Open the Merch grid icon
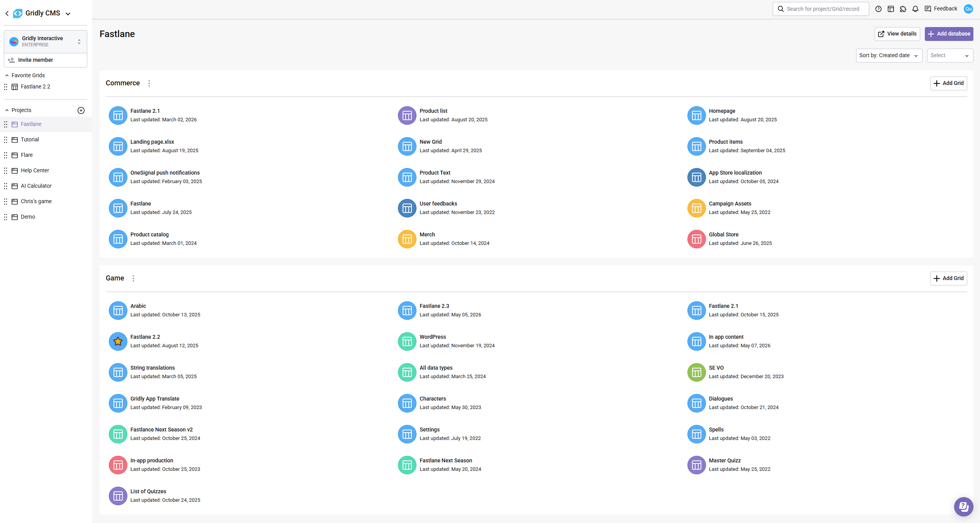 (407, 239)
